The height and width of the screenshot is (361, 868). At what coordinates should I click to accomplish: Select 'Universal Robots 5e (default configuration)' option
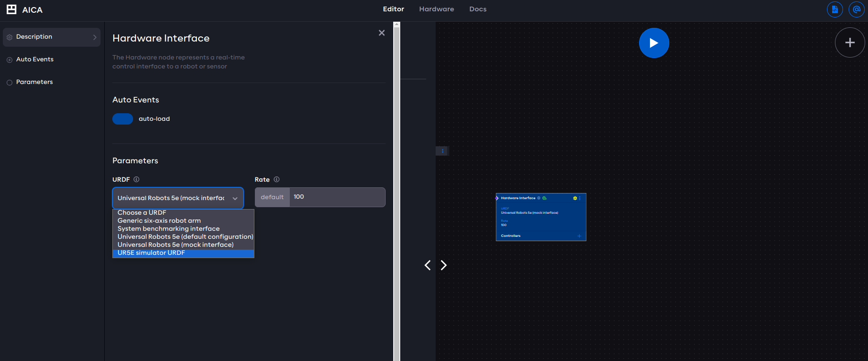pyautogui.click(x=183, y=237)
